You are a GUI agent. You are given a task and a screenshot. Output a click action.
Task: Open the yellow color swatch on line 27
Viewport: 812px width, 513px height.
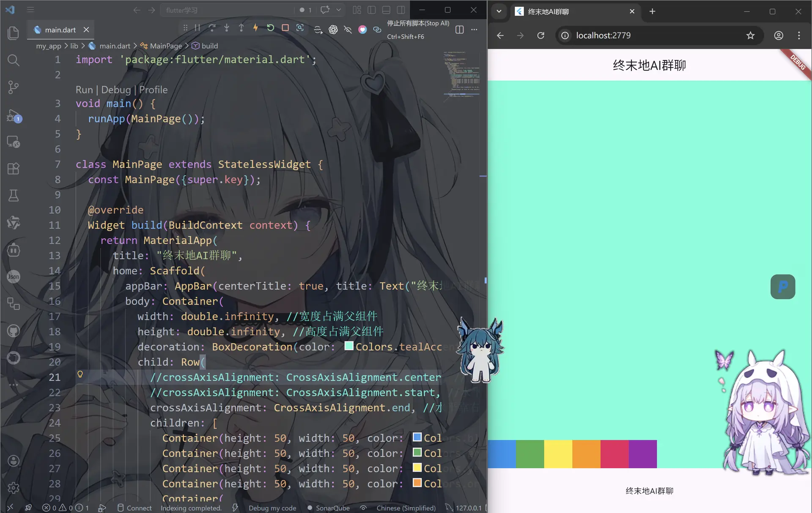point(417,467)
